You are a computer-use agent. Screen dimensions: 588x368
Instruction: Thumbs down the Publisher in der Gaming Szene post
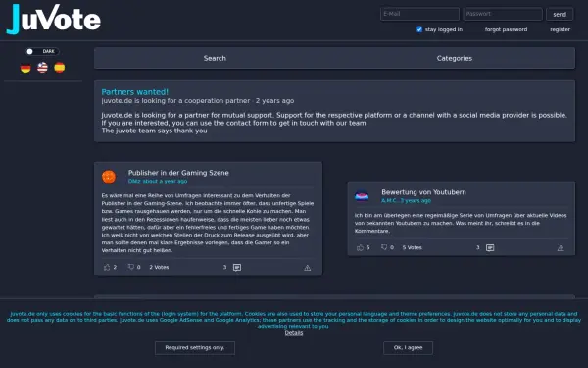coord(131,267)
